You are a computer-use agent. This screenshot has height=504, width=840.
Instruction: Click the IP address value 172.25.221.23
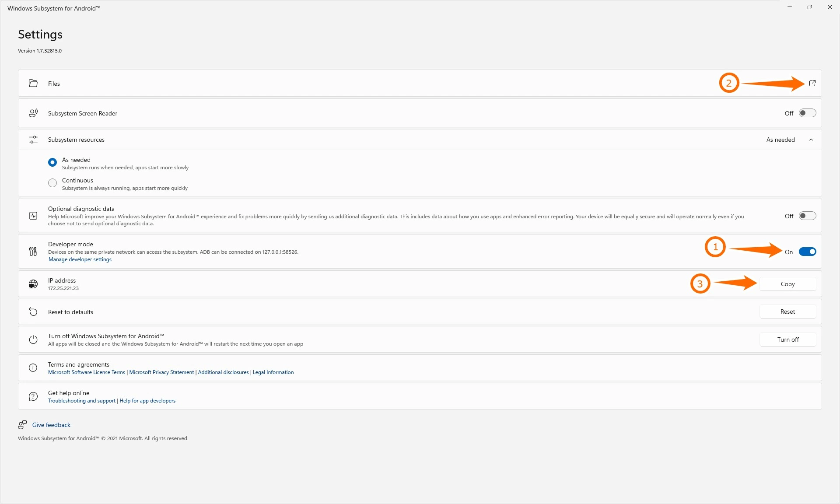[63, 288]
